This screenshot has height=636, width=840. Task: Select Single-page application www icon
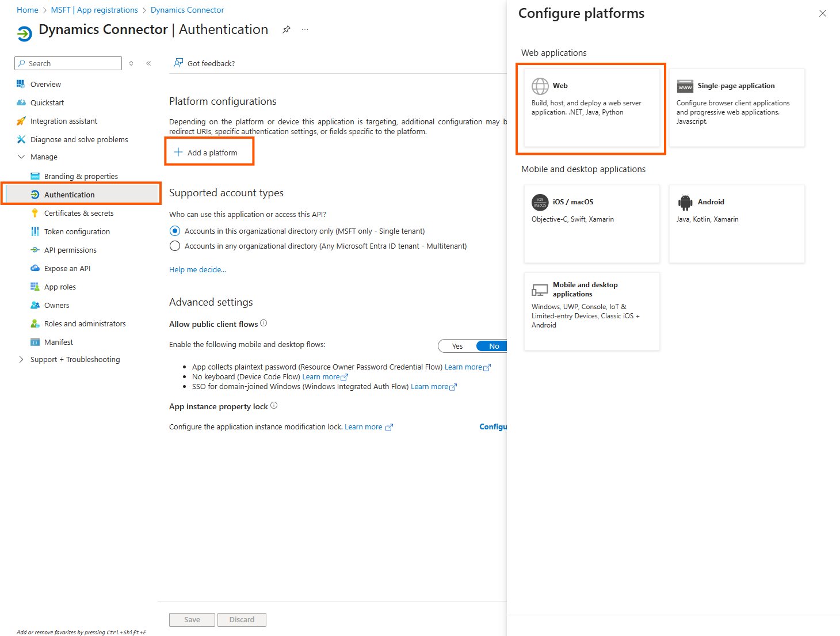(x=685, y=86)
